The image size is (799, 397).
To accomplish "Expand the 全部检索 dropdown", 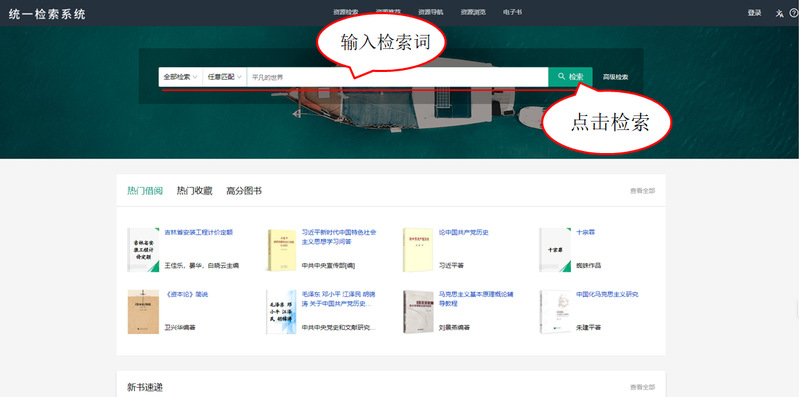I will coord(180,77).
